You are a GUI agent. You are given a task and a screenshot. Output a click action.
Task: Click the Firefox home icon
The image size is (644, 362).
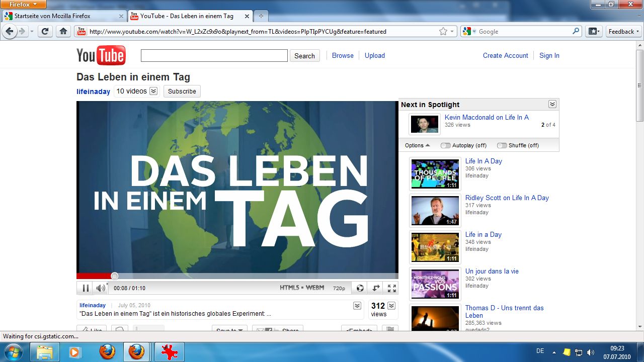pos(62,31)
